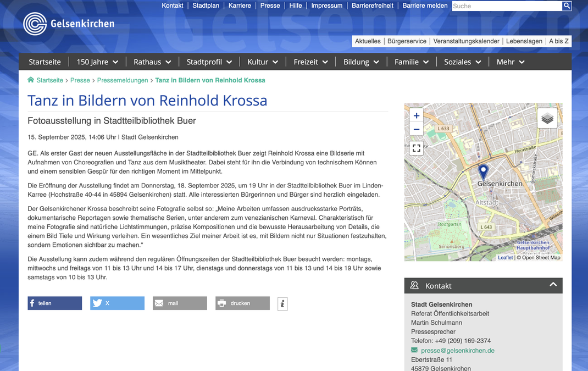
Task: Open the Barrierefreiheit link
Action: [x=373, y=5]
